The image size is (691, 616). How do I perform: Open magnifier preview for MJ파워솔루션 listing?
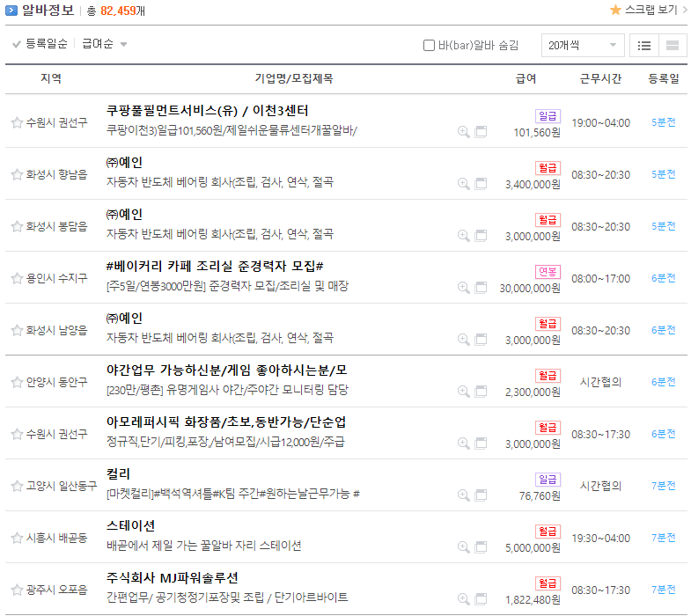click(x=464, y=599)
